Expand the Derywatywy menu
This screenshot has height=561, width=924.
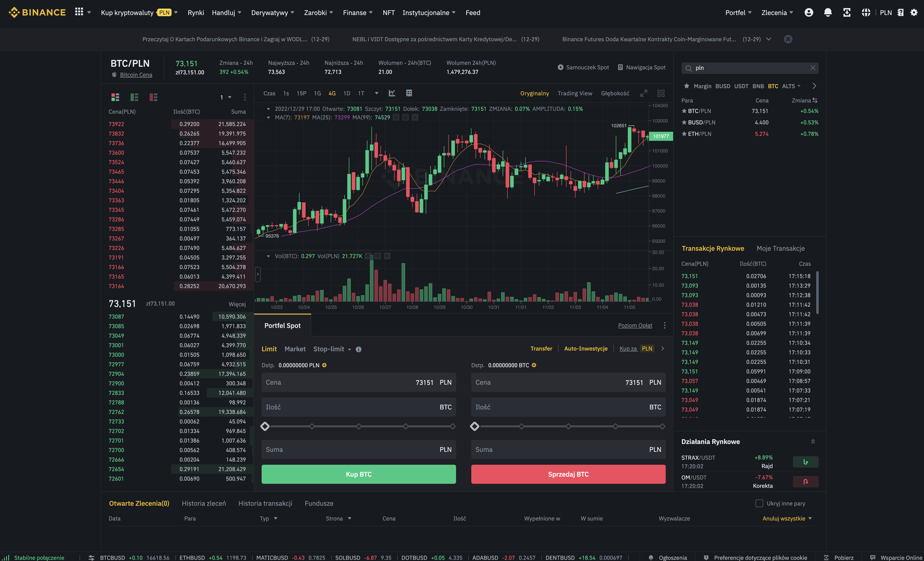click(x=272, y=13)
